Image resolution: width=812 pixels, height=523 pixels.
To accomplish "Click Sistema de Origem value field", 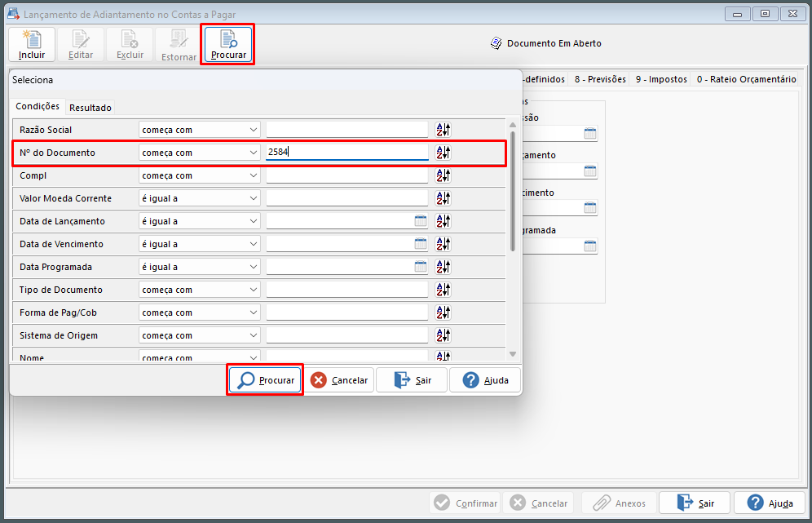I will pos(347,335).
